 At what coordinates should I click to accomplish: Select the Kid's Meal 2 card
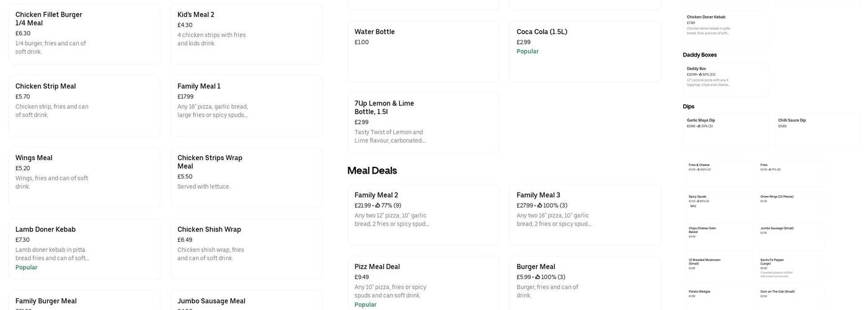246,33
